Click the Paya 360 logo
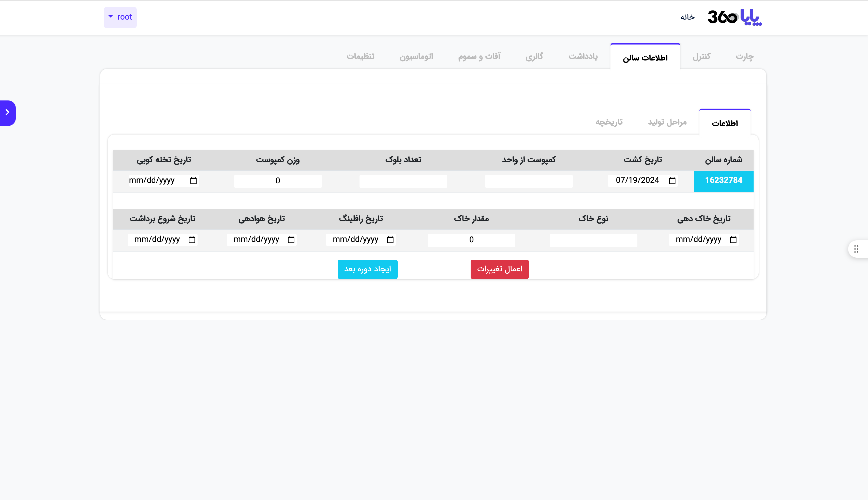The image size is (868, 500). (735, 17)
